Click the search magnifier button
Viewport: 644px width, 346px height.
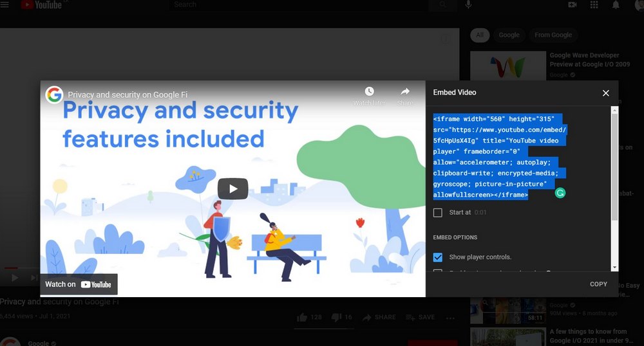click(442, 5)
